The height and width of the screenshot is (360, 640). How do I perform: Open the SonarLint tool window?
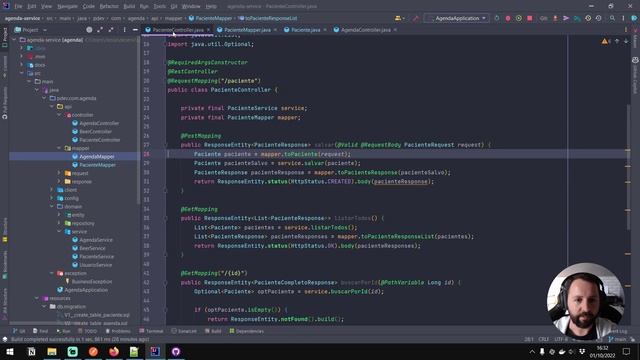pyautogui.click(x=184, y=331)
